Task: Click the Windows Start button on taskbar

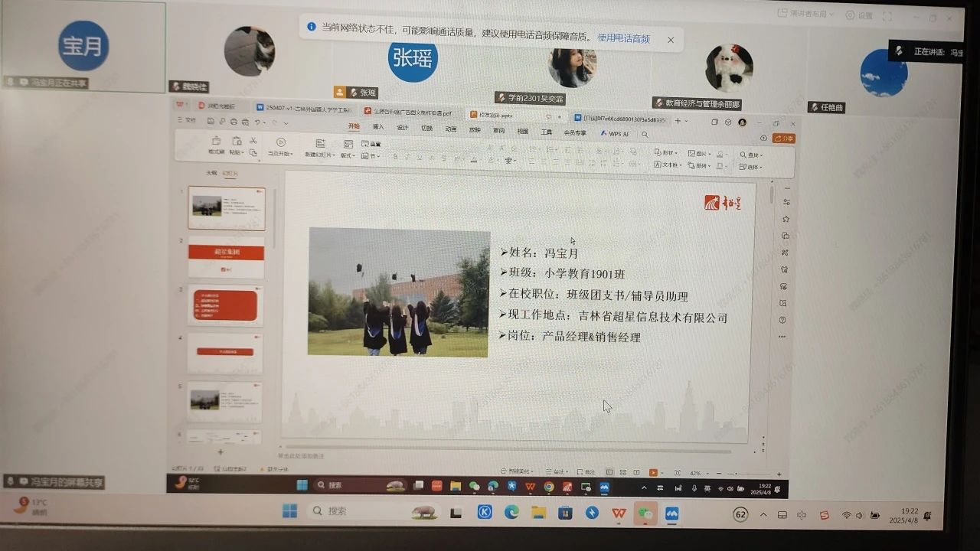Action: coord(289,511)
